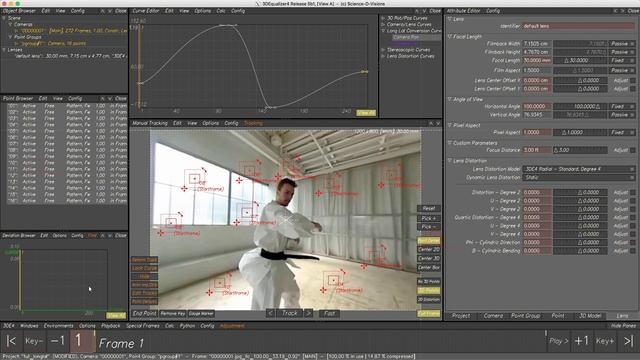Go to next keyframe with Key+ button
This screenshot has width=640, height=360.
[604, 341]
